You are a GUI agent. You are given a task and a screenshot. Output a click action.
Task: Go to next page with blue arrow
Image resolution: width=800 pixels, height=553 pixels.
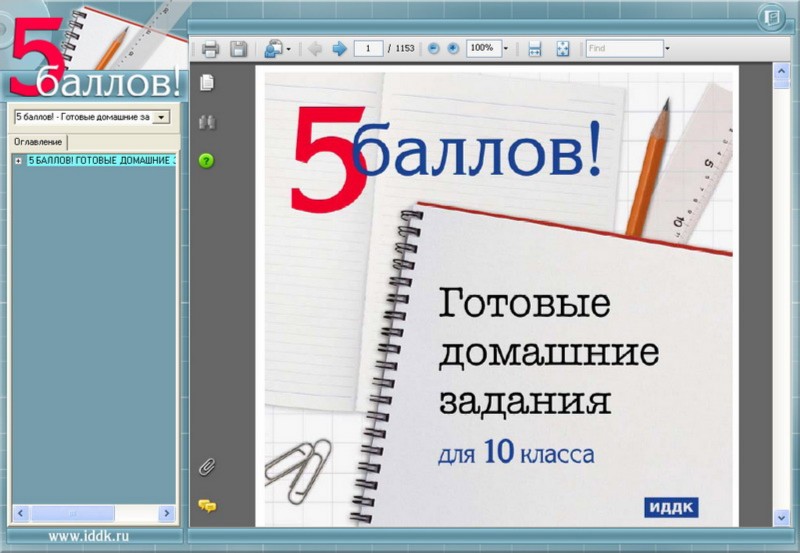339,49
